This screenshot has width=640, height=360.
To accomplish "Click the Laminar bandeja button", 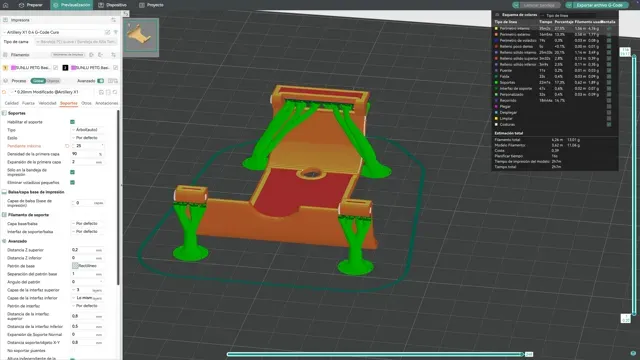I will [537, 5].
